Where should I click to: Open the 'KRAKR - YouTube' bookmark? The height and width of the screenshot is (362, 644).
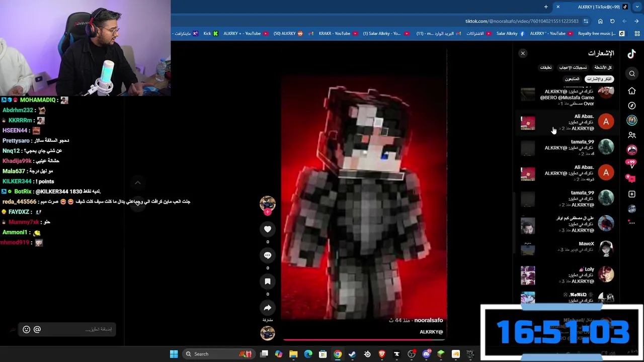(x=338, y=34)
